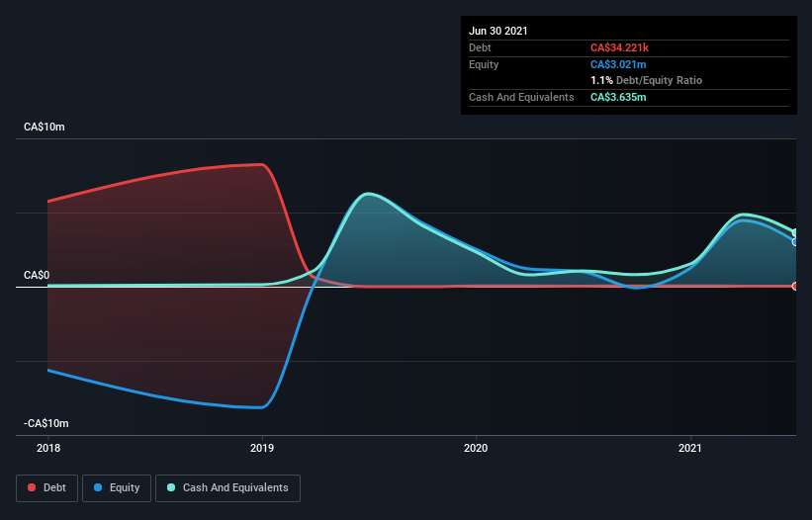Click the CA$3.021m equity value
The width and height of the screenshot is (812, 520).
(618, 64)
